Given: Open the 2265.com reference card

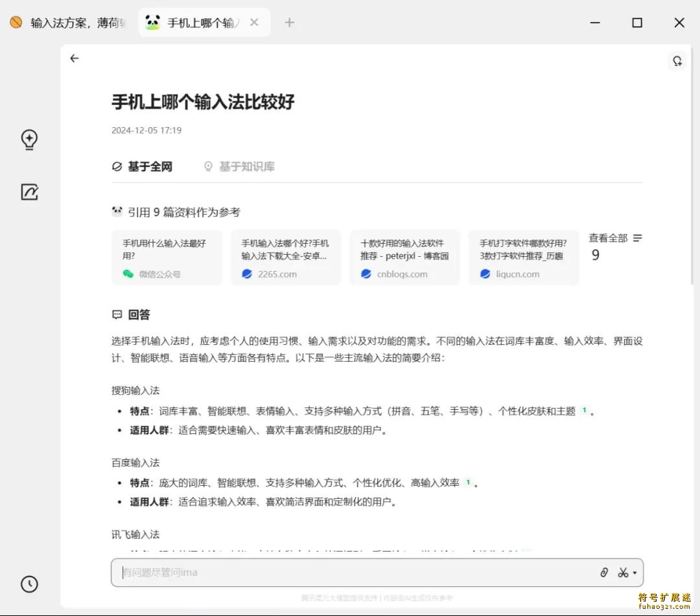Looking at the screenshot, I should [286, 257].
